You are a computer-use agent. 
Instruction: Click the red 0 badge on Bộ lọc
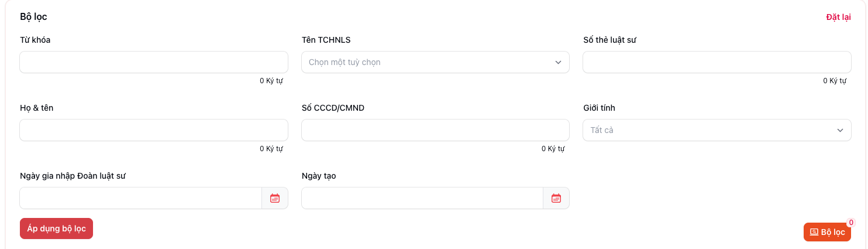850,223
